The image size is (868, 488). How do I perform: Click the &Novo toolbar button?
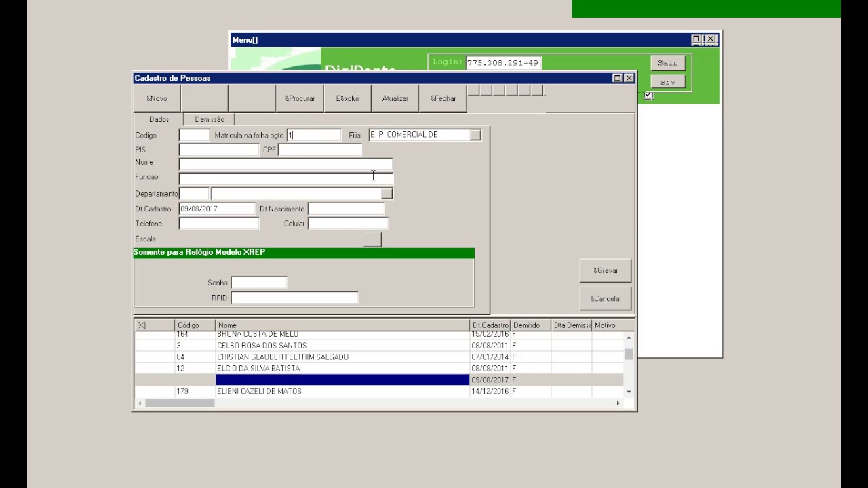click(157, 98)
